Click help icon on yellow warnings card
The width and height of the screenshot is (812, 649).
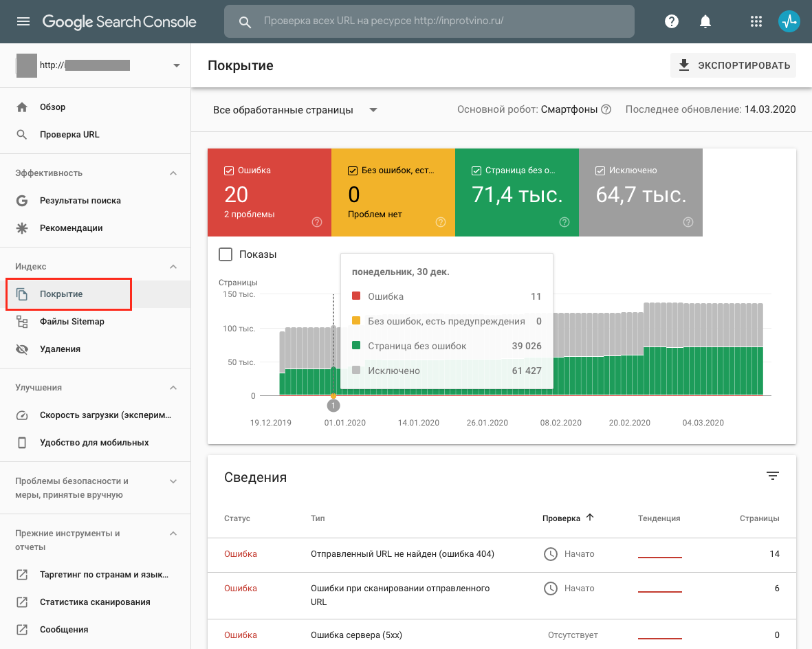click(441, 222)
